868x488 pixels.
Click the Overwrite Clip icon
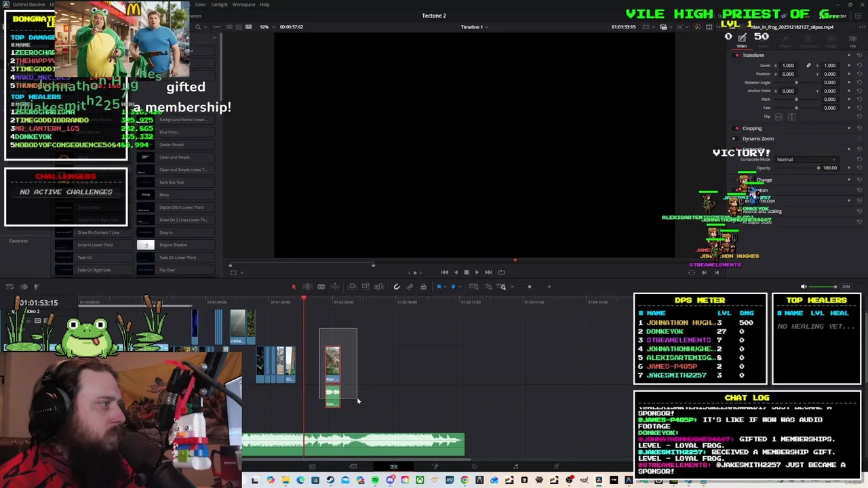pos(366,287)
